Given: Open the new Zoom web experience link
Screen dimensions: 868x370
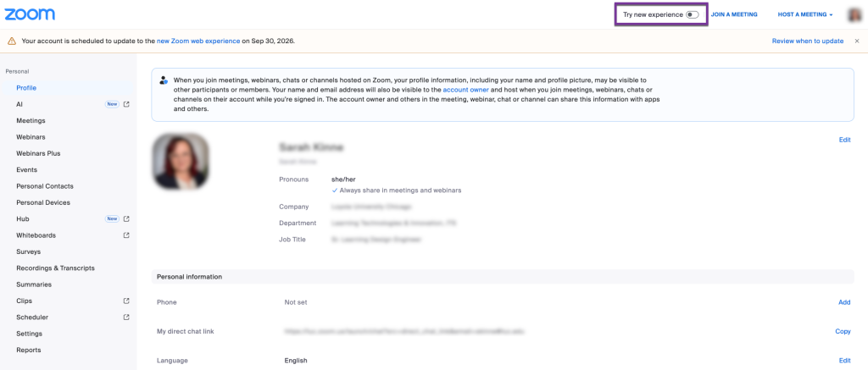Looking at the screenshot, I should 198,41.
